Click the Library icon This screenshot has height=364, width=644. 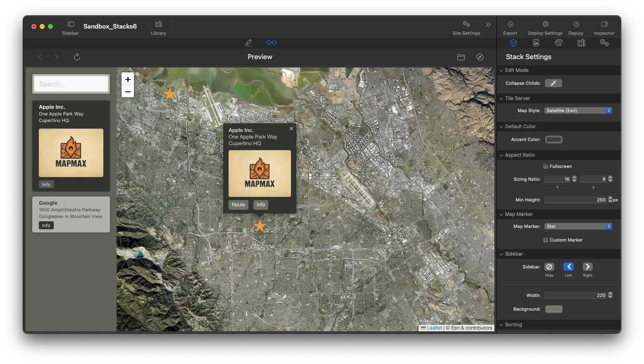tap(158, 25)
